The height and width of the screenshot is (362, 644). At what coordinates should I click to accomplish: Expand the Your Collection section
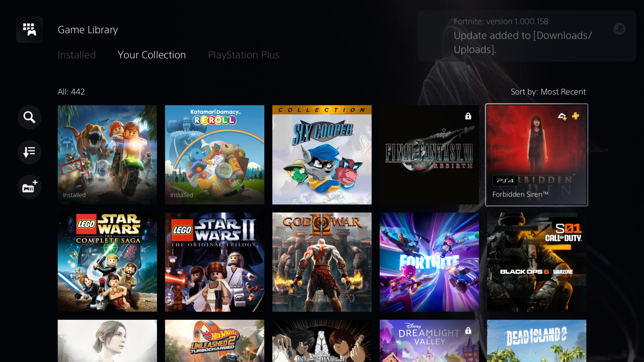tap(152, 54)
